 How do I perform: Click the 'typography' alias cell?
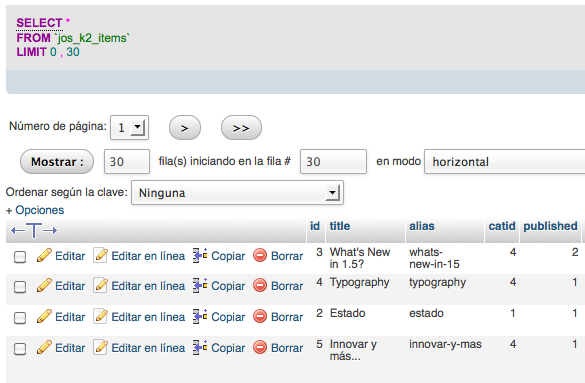coord(437,282)
